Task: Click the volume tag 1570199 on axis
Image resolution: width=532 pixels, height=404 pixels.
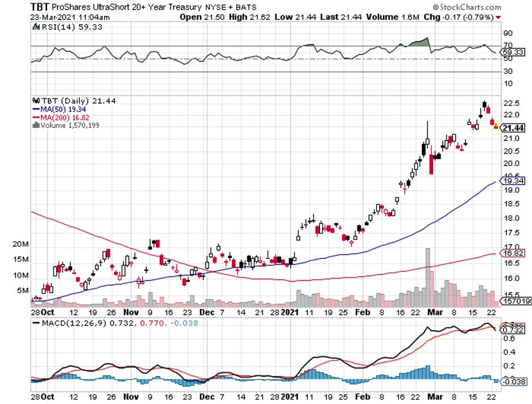Action: tap(517, 301)
